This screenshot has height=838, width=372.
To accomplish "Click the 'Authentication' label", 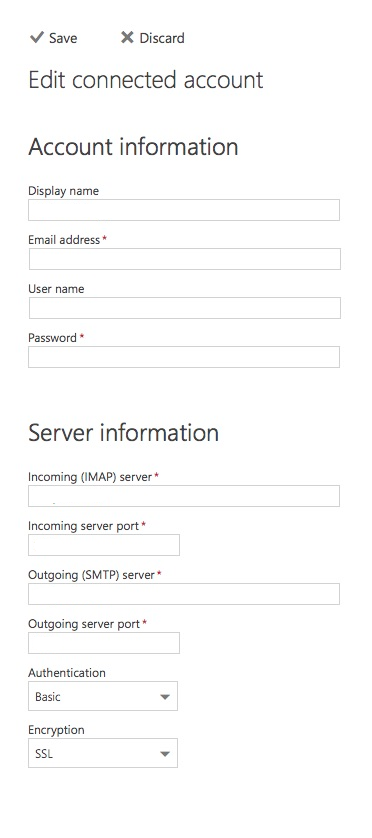I will pyautogui.click(x=67, y=673).
